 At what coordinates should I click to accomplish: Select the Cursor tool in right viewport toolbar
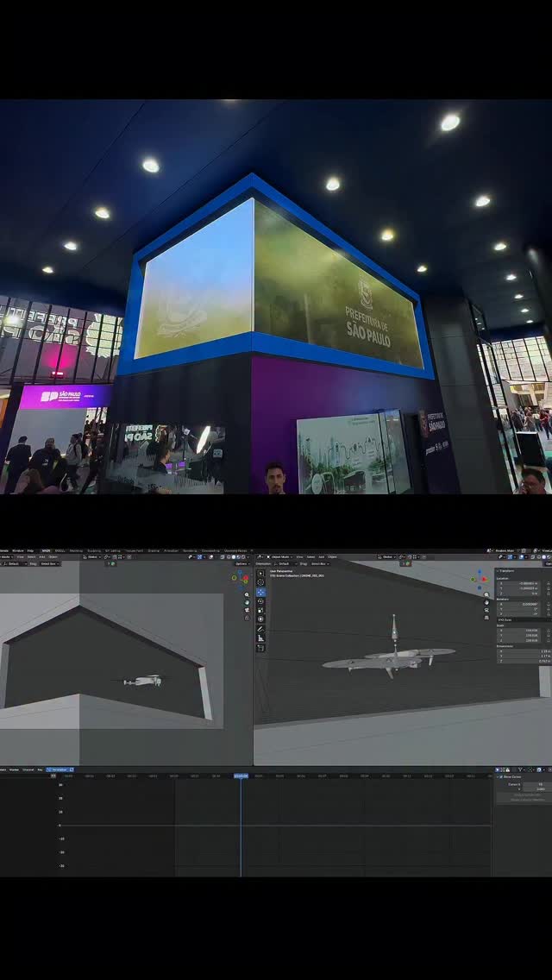pyautogui.click(x=260, y=582)
